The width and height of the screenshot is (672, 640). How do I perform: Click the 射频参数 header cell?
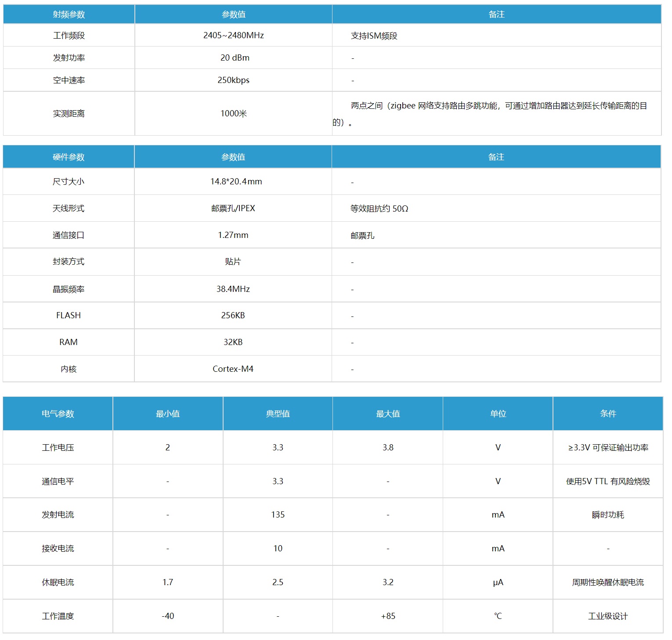pos(69,14)
